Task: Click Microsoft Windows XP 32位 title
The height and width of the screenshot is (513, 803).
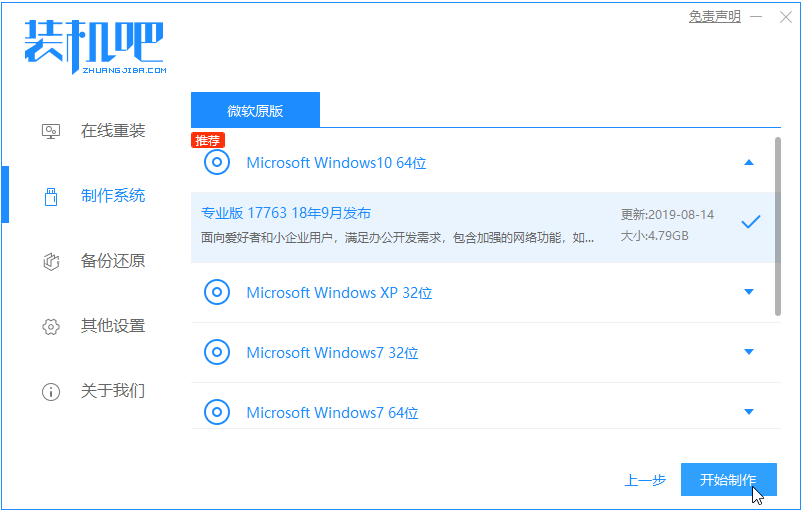Action: click(x=339, y=292)
